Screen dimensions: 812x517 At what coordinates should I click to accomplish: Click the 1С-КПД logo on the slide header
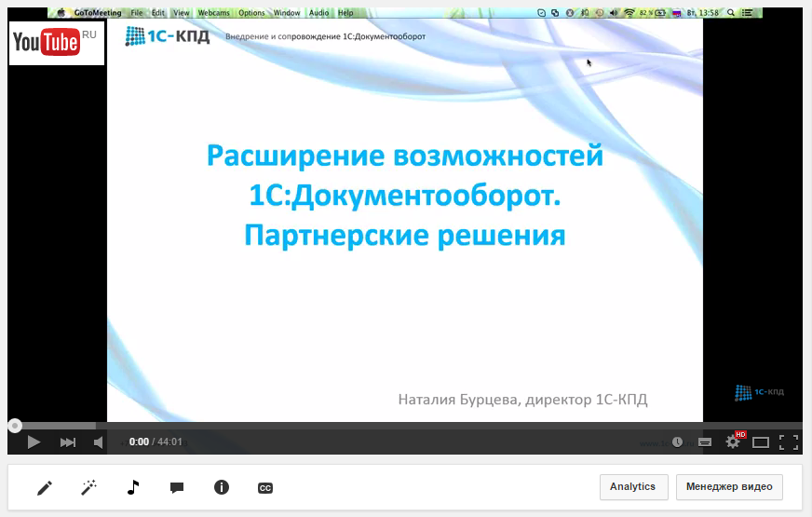168,36
